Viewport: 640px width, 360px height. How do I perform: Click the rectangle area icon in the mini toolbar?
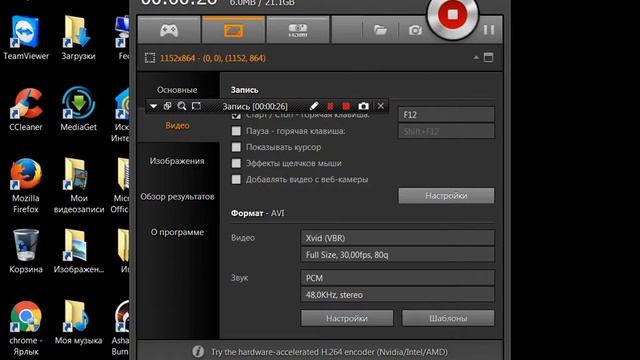(196, 106)
